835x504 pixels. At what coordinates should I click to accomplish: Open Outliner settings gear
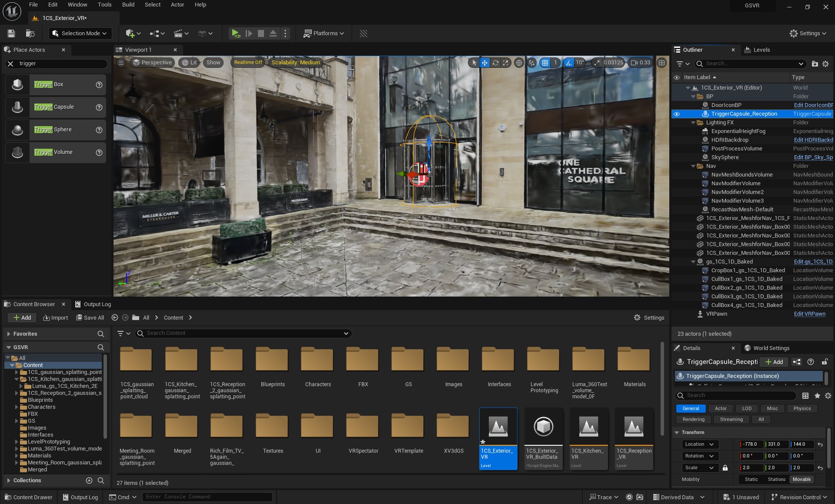[825, 64]
